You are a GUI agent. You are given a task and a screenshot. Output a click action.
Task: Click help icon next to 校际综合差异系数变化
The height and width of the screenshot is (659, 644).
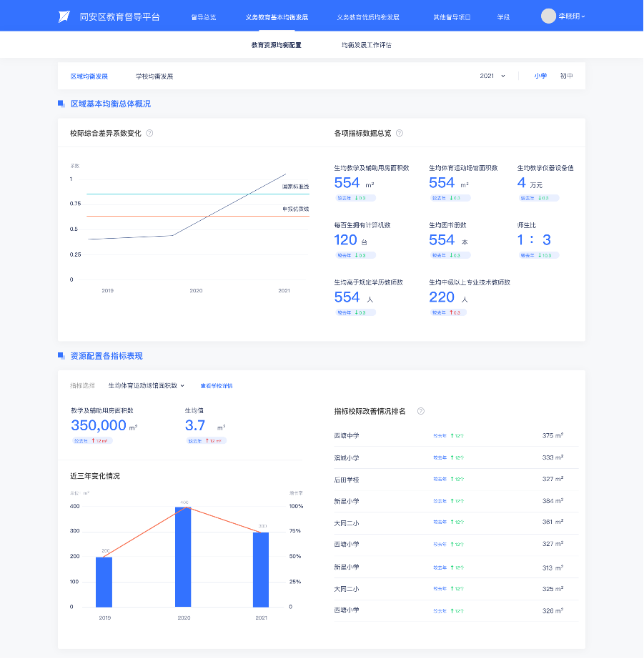(x=149, y=133)
